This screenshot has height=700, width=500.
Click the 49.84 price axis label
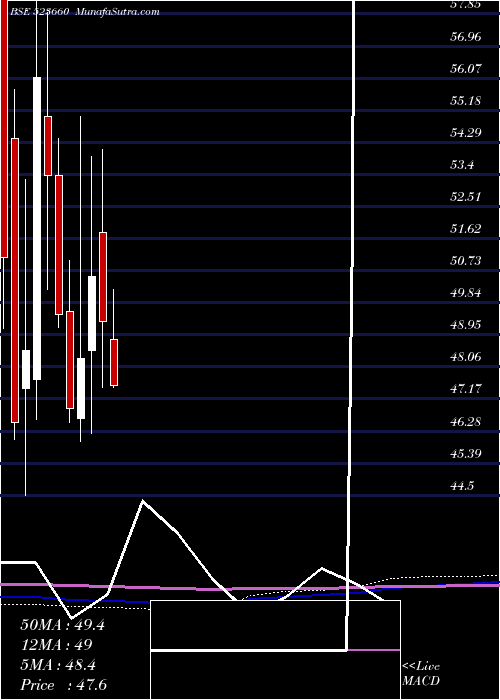[x=466, y=292]
